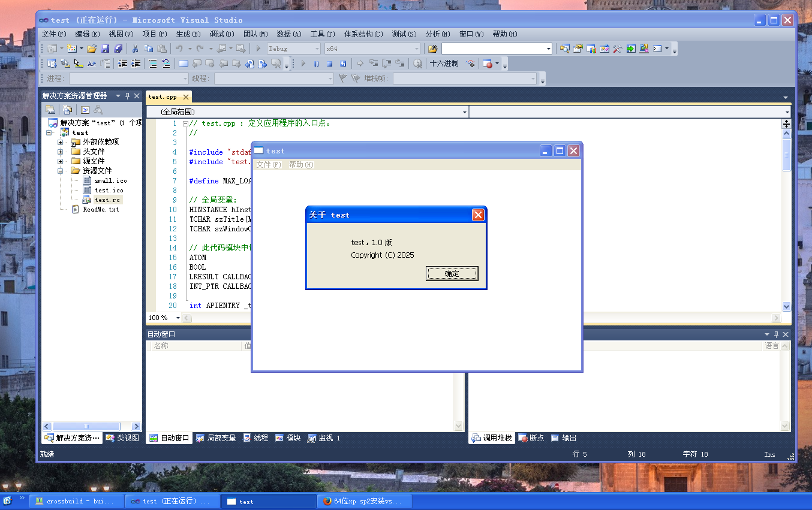Open the Debug configuration dropdown
The width and height of the screenshot is (812, 510).
point(293,49)
